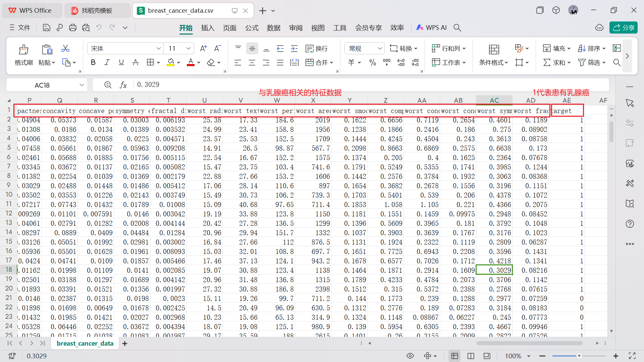
Task: Toggle center vertical alignment
Action: tap(252, 49)
